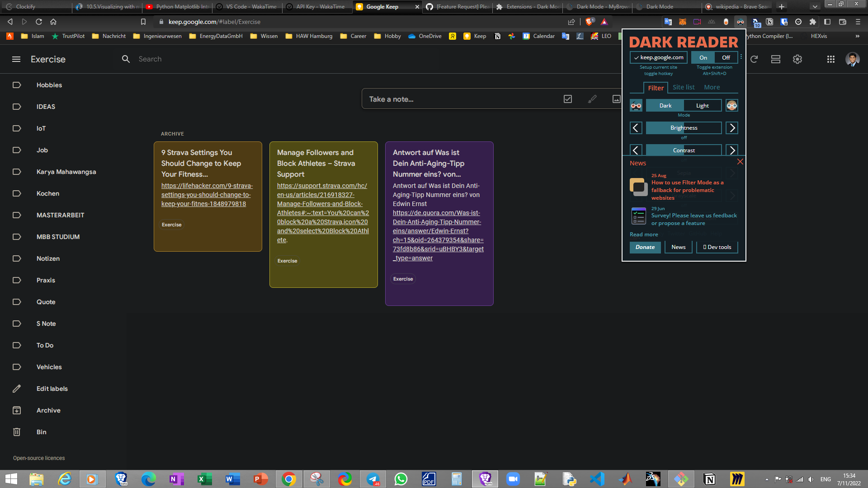The height and width of the screenshot is (488, 868).
Task: Open Keep settings gear
Action: [797, 59]
